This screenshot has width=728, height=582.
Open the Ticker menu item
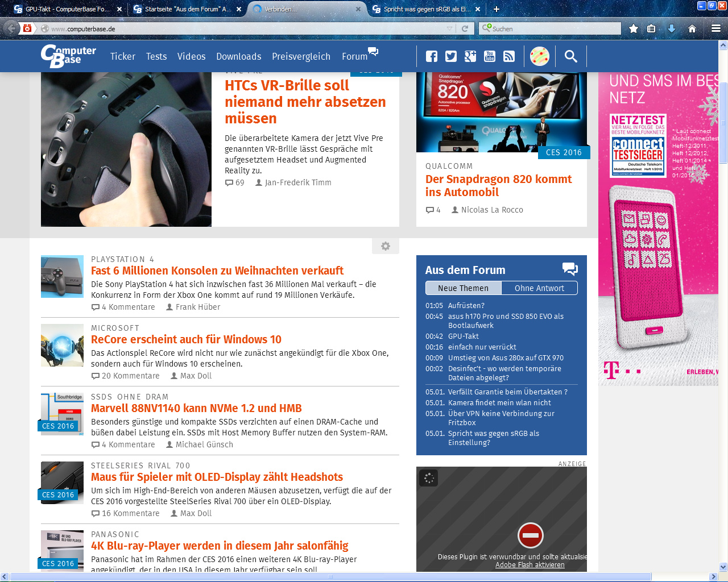123,56
